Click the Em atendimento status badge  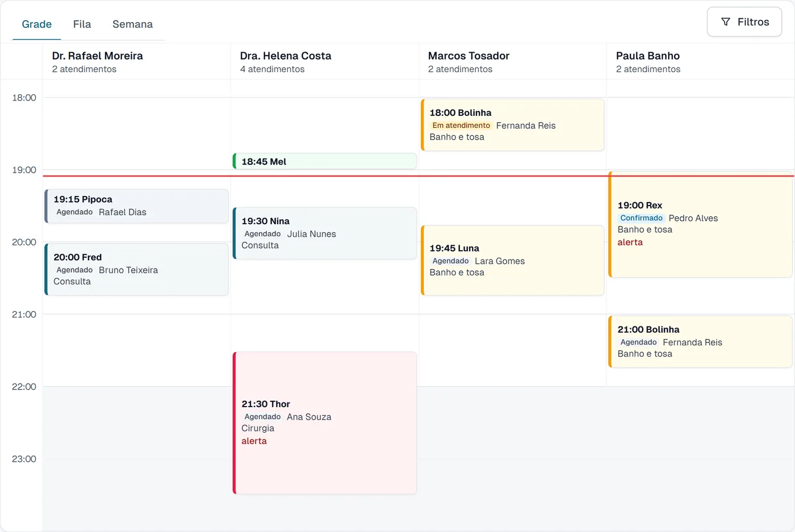pyautogui.click(x=461, y=125)
